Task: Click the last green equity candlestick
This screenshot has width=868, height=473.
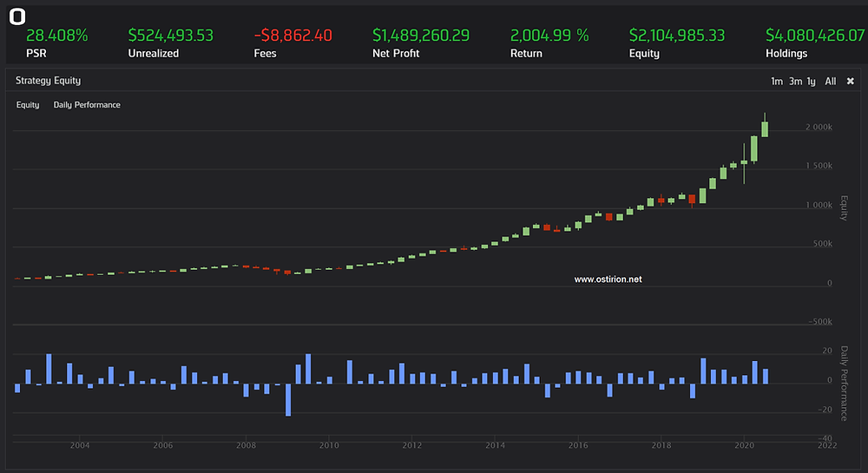Action: point(765,129)
